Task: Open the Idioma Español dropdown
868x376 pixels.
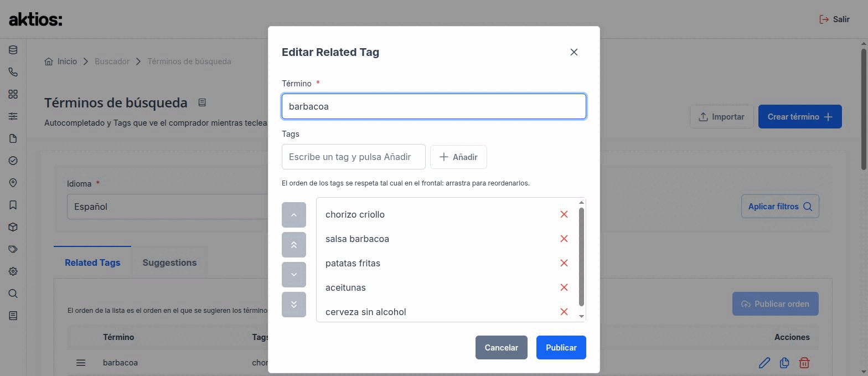Action: tap(167, 207)
